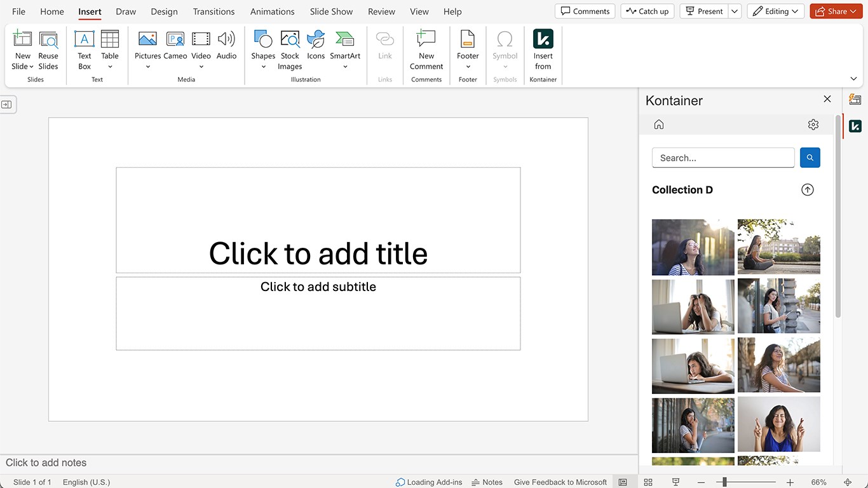
Task: Adjust the zoom slider
Action: point(724,482)
